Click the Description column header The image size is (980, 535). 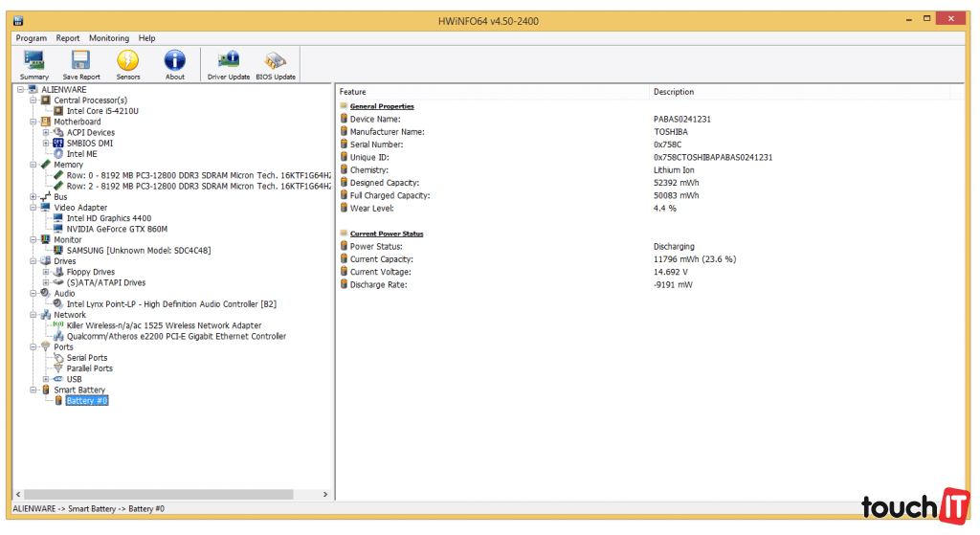point(674,92)
